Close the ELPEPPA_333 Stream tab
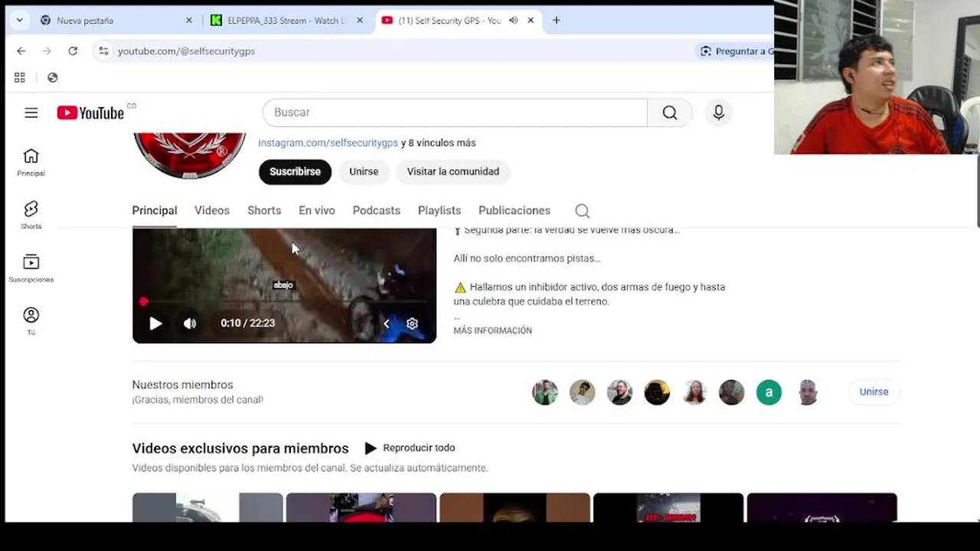Image resolution: width=980 pixels, height=551 pixels. coord(360,20)
